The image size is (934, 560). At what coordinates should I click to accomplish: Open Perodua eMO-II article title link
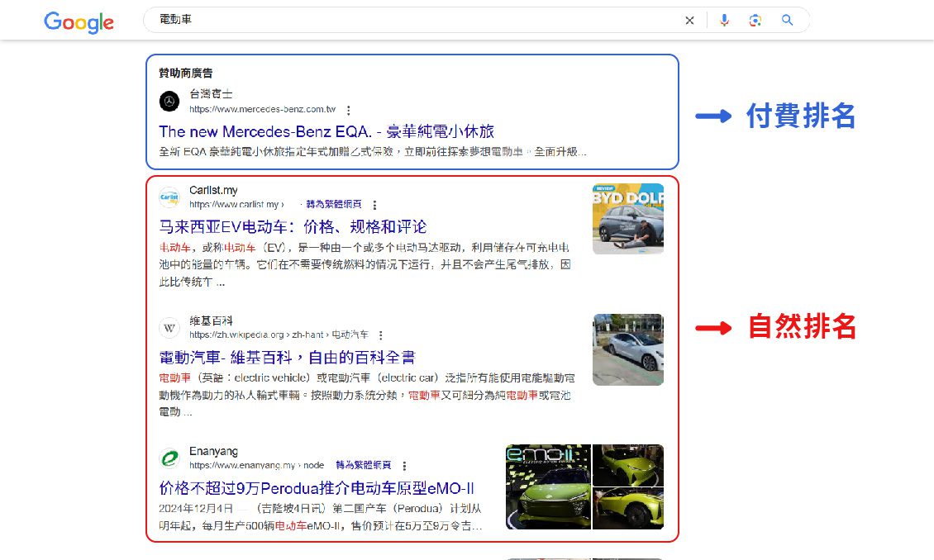point(317,487)
